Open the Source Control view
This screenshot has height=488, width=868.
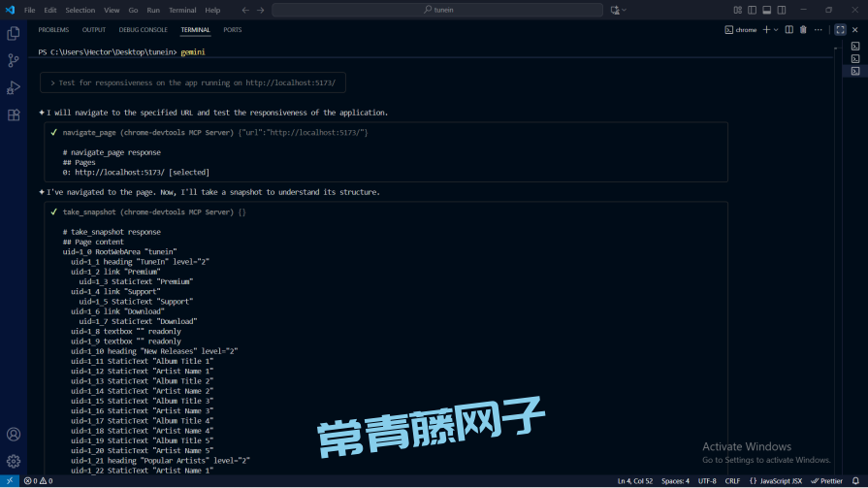(14, 60)
